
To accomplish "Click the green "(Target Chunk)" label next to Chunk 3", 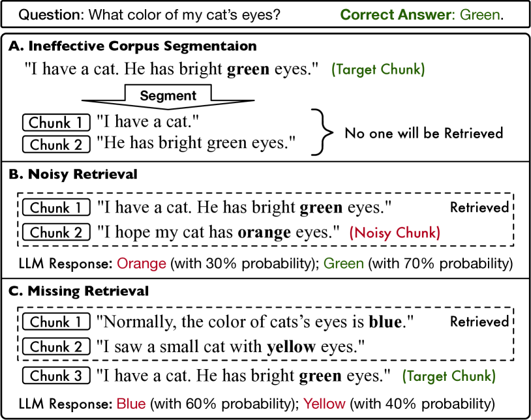I will tap(449, 376).
